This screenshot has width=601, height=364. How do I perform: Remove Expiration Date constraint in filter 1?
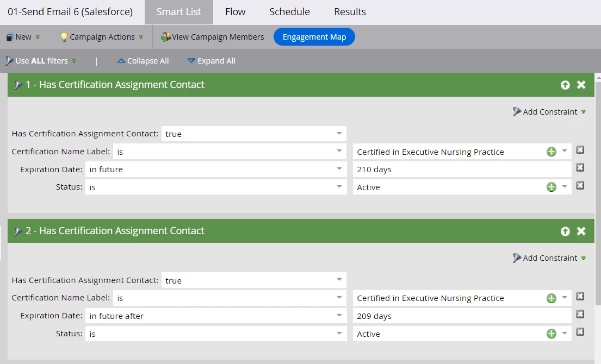click(x=580, y=168)
